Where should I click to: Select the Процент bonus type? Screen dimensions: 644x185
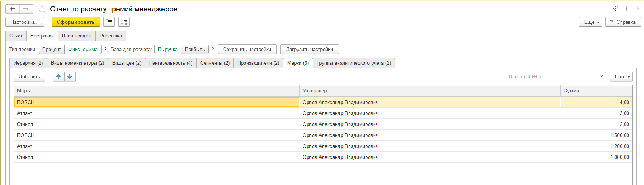(x=52, y=49)
